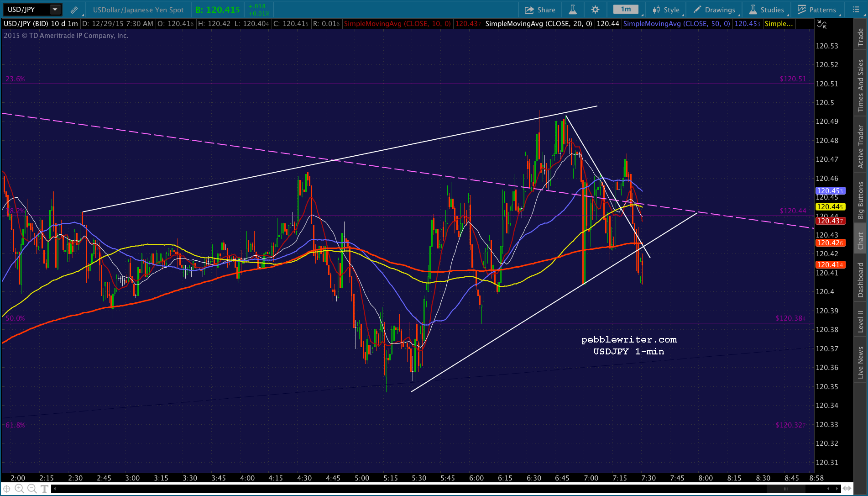Click the horizontal time scrollbar handle
This screenshot has width=868, height=496.
click(786, 489)
